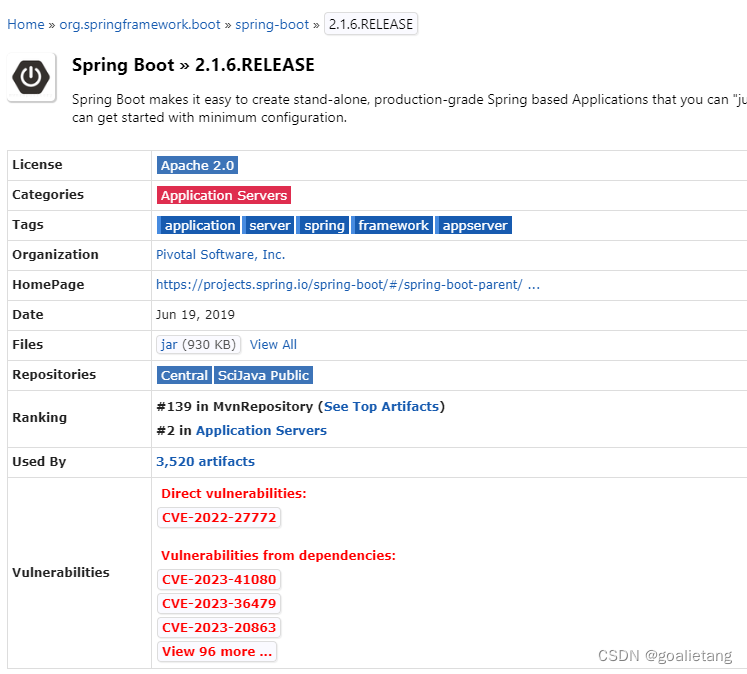
Task: Click the Repositories row label
Action: 54,375
